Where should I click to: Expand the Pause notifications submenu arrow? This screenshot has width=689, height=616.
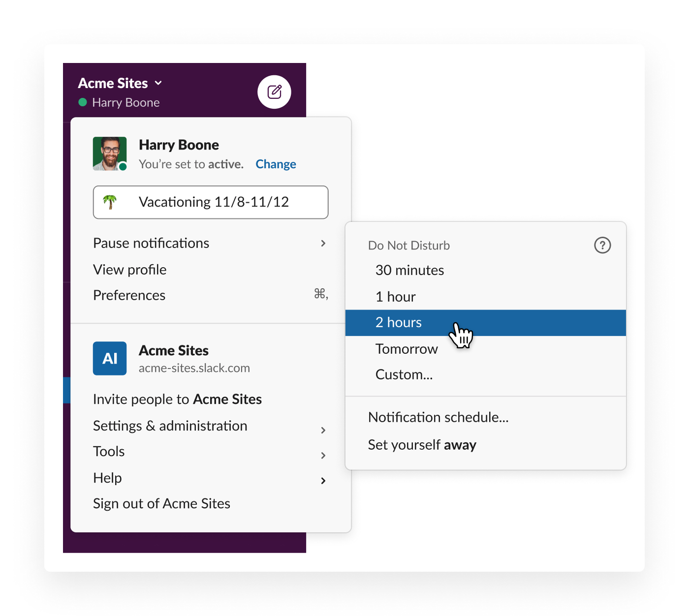323,244
